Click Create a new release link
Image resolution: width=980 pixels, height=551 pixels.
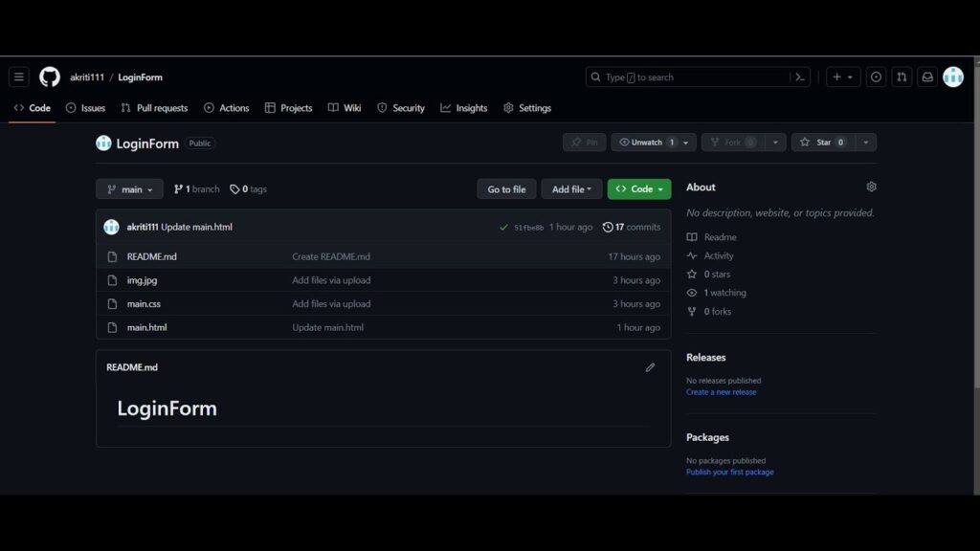tap(721, 392)
